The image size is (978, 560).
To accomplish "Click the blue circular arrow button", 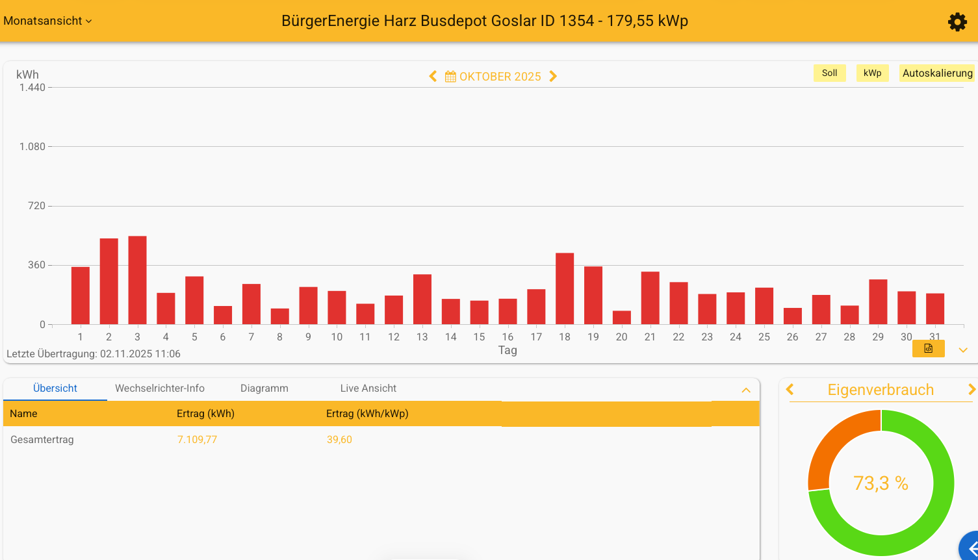I will point(970,548).
